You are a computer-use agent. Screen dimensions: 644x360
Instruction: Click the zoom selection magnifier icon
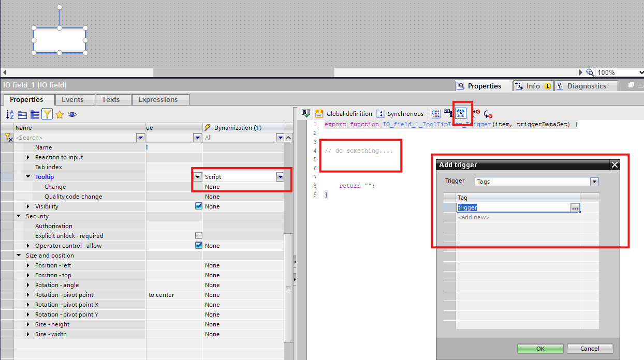click(590, 72)
